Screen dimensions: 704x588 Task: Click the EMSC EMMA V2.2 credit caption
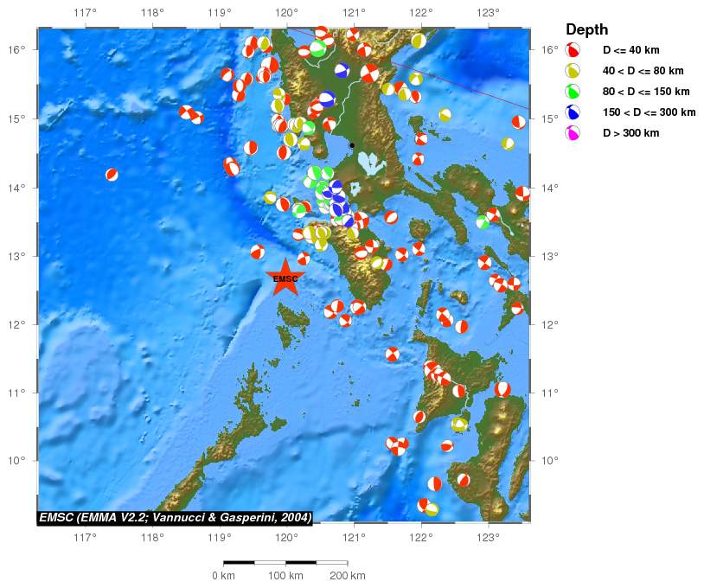[175, 517]
